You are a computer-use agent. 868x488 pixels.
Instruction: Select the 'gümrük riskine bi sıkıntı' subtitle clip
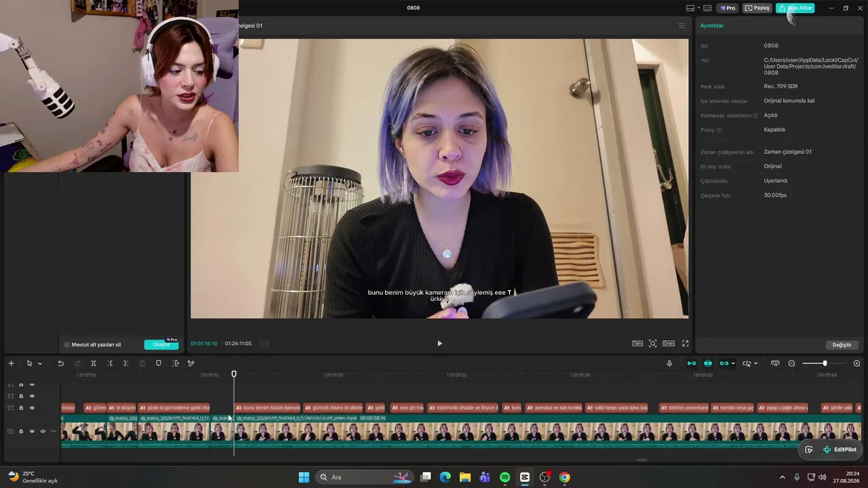pyautogui.click(x=333, y=408)
